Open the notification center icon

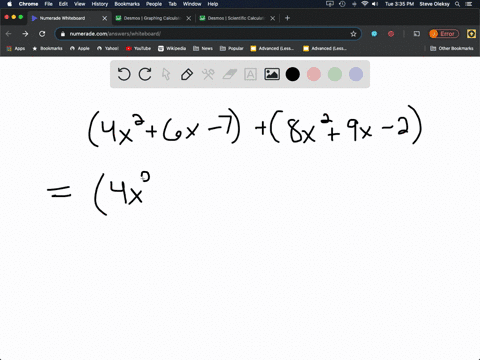pyautogui.click(x=469, y=4)
